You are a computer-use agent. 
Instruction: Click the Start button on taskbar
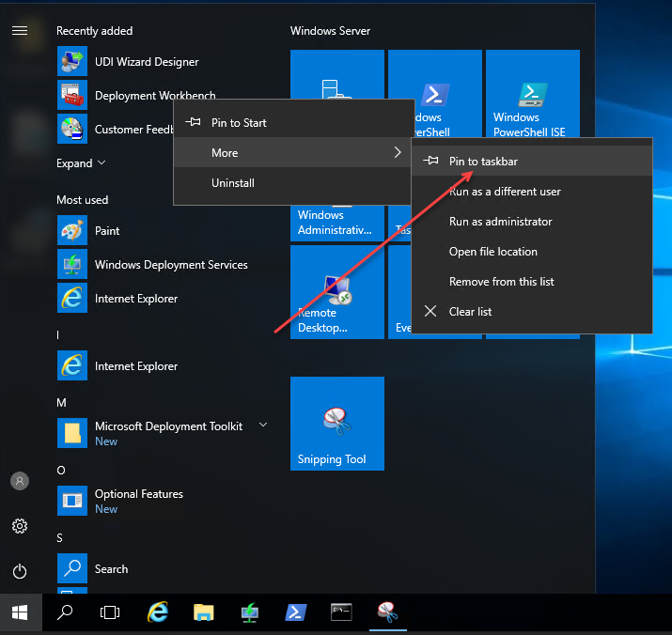pos(20,612)
